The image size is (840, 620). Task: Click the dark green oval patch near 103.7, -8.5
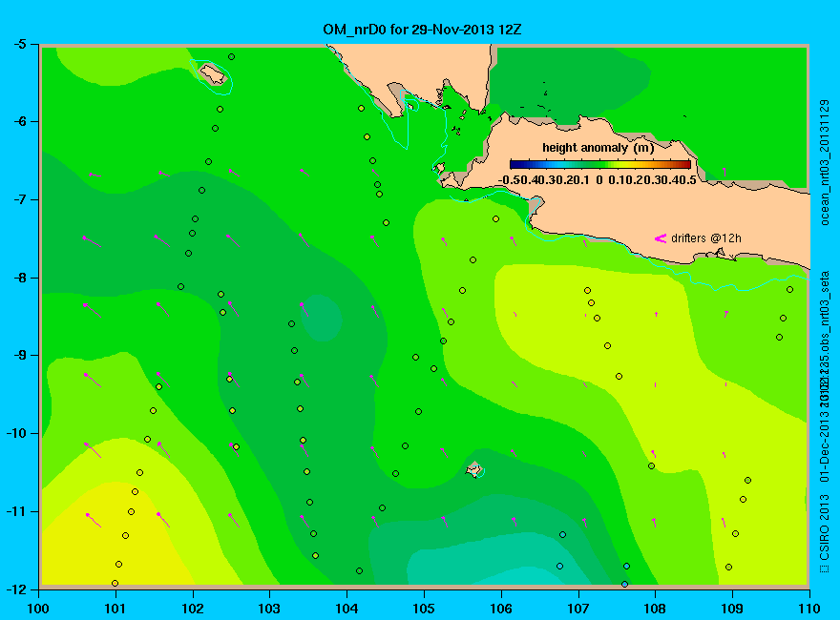pos(322,318)
